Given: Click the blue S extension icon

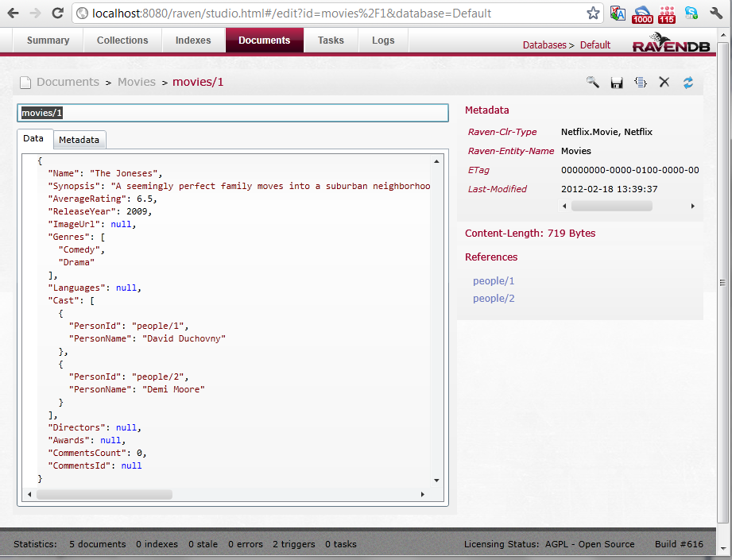Looking at the screenshot, I should click(691, 13).
